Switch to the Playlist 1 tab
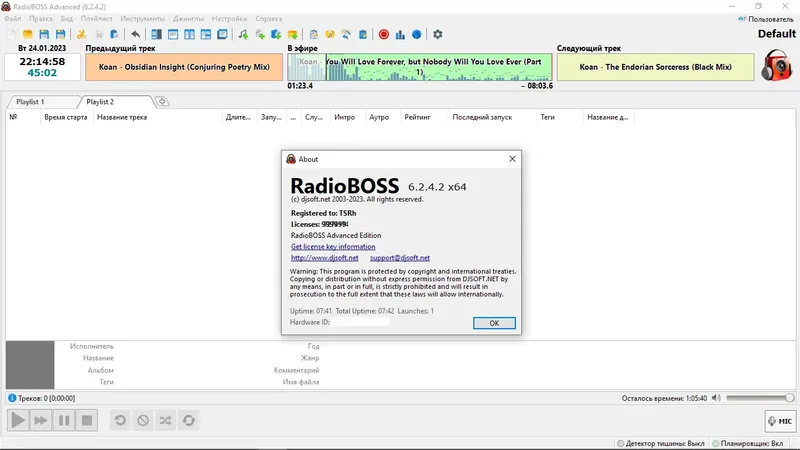Image resolution: width=800 pixels, height=450 pixels. pyautogui.click(x=31, y=102)
